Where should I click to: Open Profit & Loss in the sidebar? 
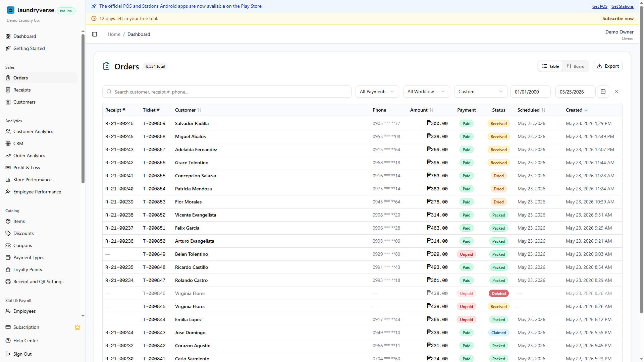[40, 168]
